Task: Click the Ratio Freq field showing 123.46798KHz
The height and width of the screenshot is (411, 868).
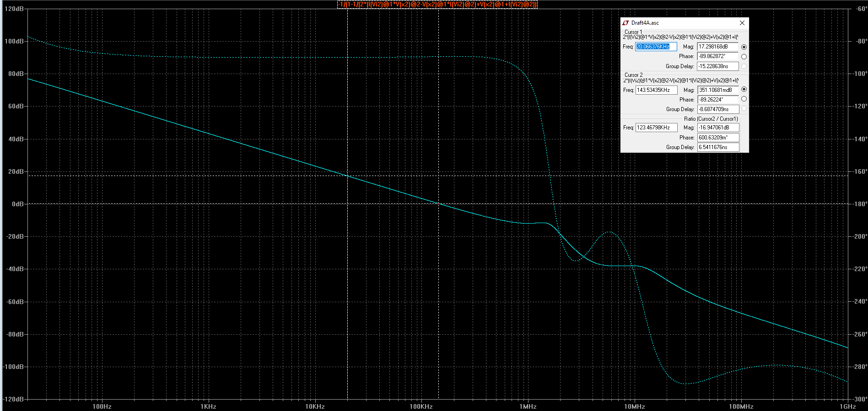Action: (x=656, y=128)
